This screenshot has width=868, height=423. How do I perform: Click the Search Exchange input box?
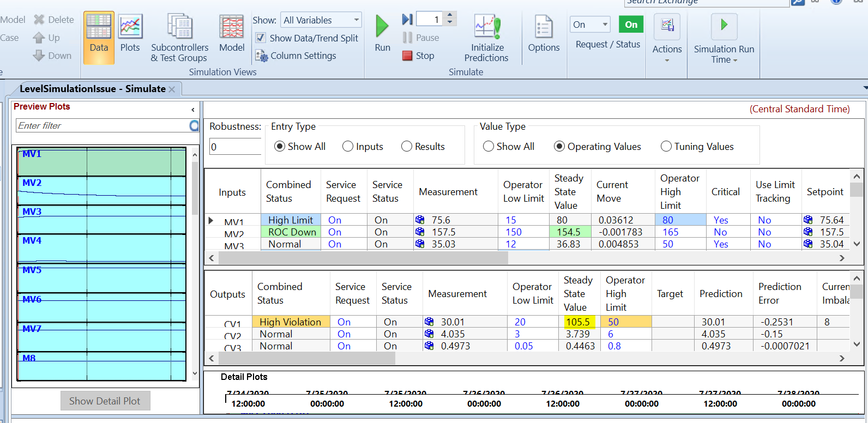click(707, 2)
